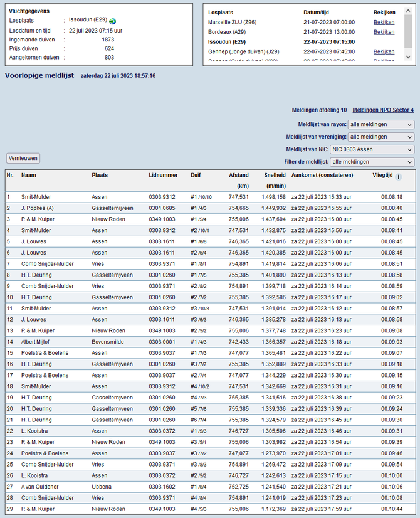Click lidnummer 0303.0001 in row 14
The width and height of the screenshot is (420, 518).
(x=162, y=342)
